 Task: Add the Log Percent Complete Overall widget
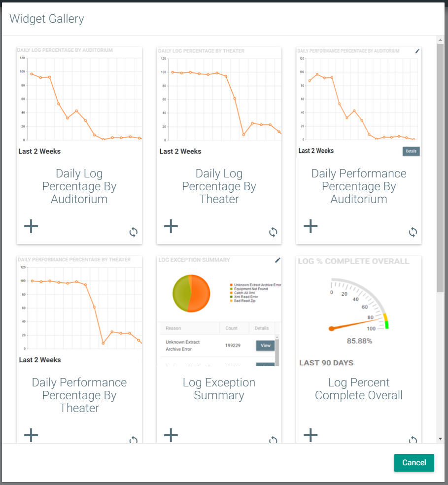310,435
